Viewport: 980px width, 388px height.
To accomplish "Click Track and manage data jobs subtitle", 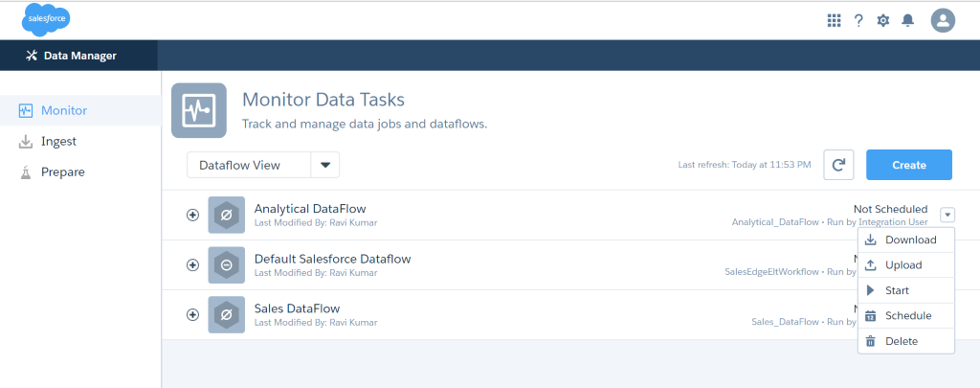I will 365,124.
